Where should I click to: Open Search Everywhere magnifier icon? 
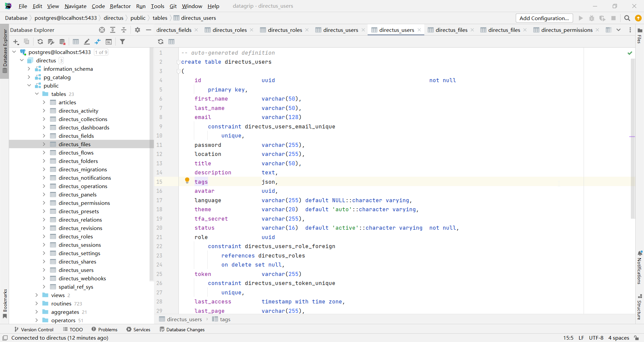tap(627, 18)
